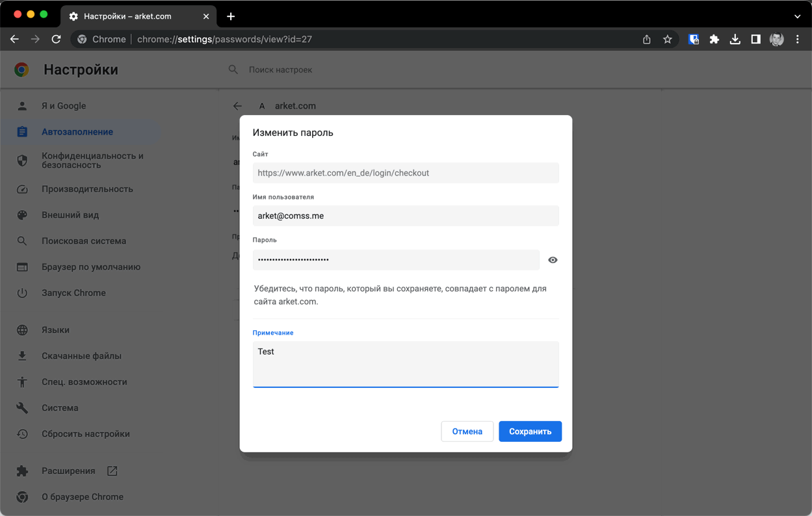Expand the tab search chevron
This screenshot has width=812, height=516.
click(798, 16)
